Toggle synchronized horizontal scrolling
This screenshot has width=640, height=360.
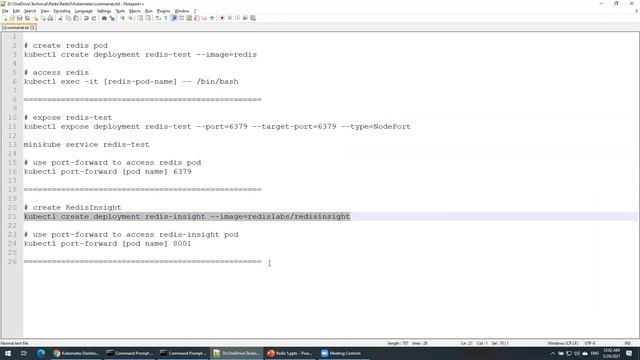point(148,18)
